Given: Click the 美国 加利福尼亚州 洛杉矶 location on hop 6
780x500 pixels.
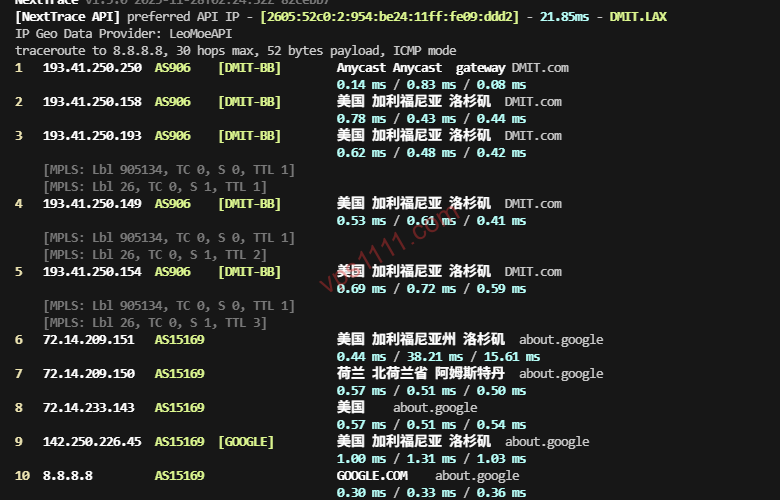Looking at the screenshot, I should pos(421,339).
